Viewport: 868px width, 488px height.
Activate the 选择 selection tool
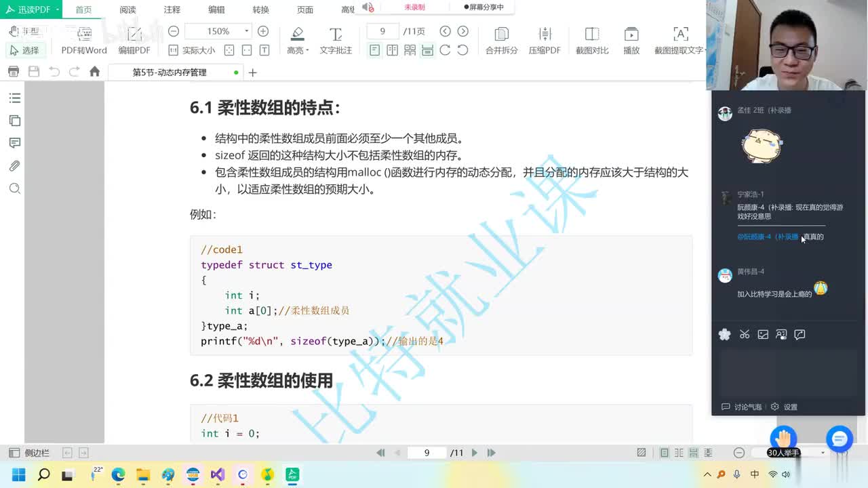coord(24,50)
